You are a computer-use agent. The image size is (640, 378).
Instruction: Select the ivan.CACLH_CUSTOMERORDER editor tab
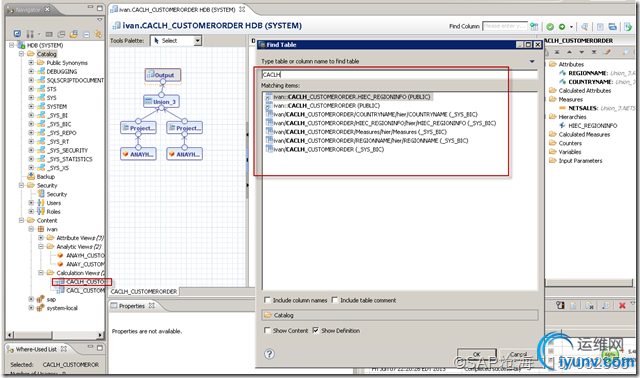[178, 9]
